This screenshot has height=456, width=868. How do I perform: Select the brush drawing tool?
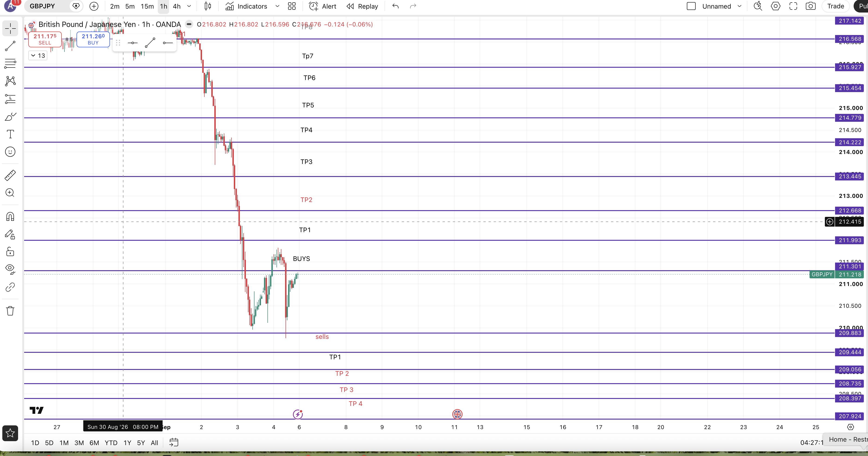pyautogui.click(x=10, y=117)
